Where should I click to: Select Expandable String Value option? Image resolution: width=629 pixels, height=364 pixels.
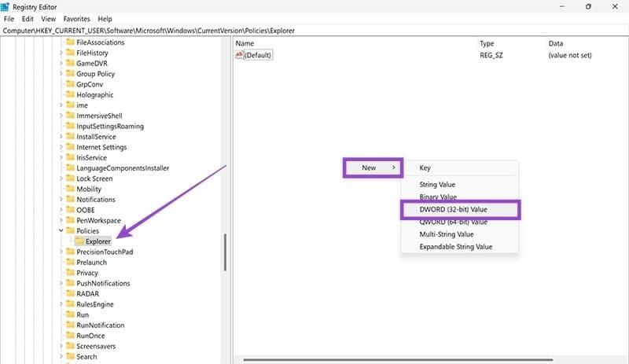(456, 246)
